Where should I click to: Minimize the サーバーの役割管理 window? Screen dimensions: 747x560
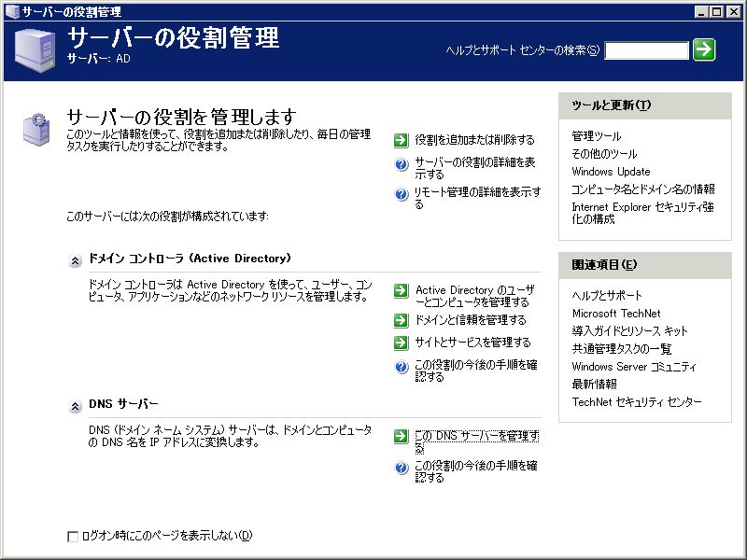point(701,12)
